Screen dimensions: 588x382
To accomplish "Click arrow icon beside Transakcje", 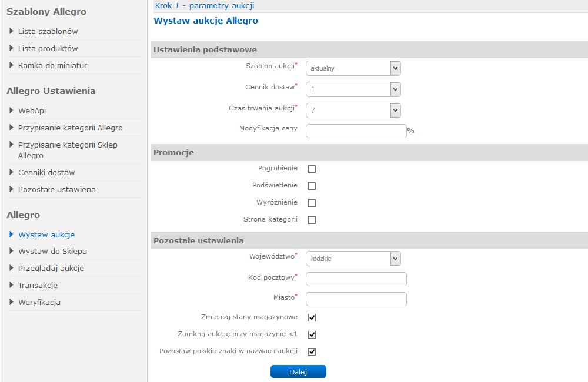I will (11, 285).
